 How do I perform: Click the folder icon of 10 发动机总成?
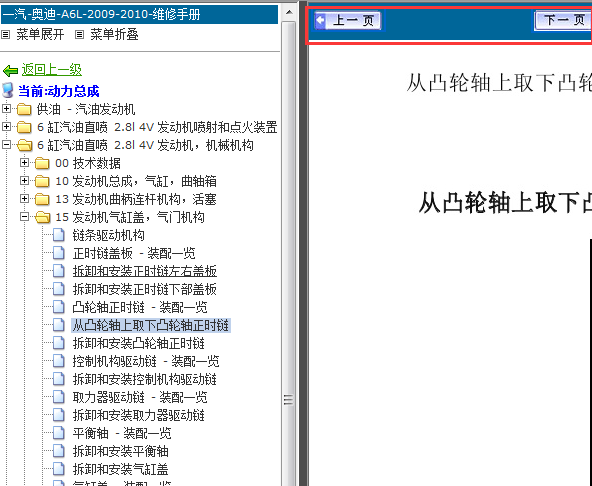point(42,181)
